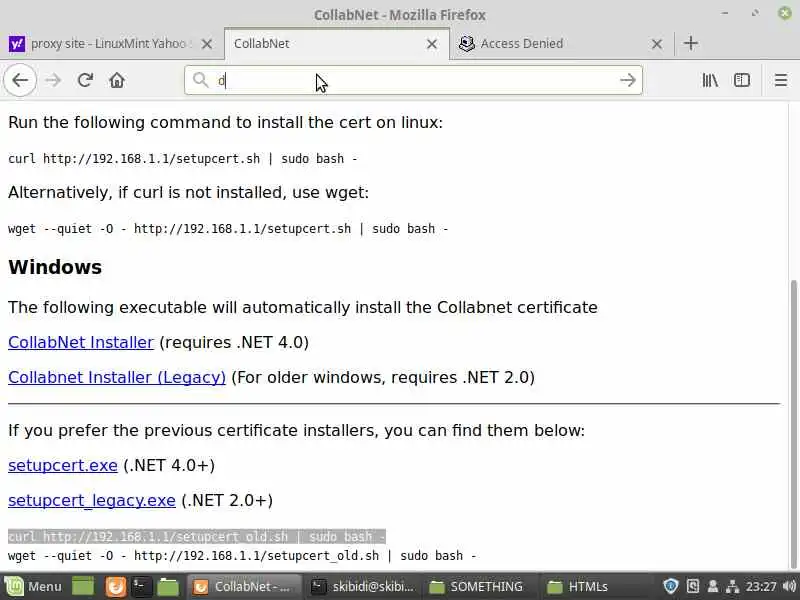The width and height of the screenshot is (800, 600).
Task: Download setupcert_legacy.exe link
Action: (x=92, y=501)
